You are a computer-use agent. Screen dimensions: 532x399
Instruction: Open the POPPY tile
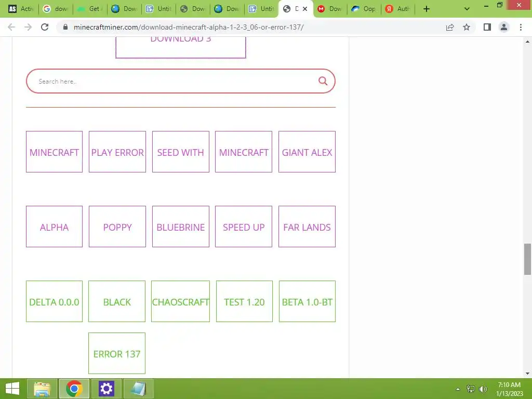pyautogui.click(x=117, y=227)
